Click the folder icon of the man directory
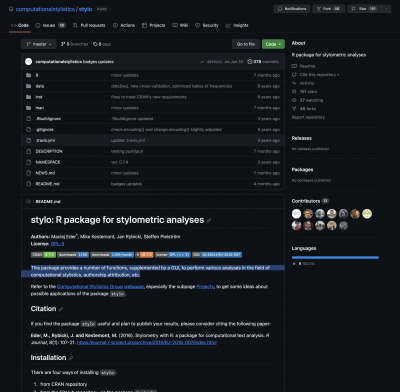 point(29,108)
